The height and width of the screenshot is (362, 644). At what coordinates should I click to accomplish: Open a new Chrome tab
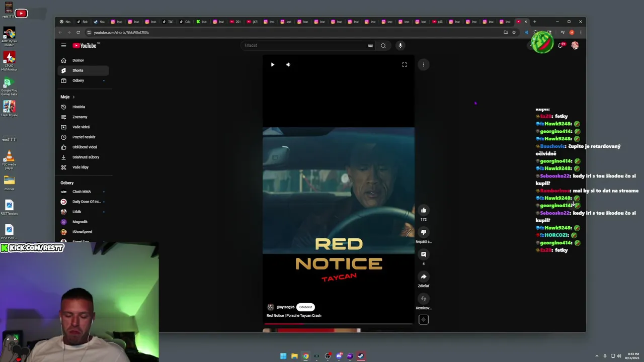click(535, 22)
